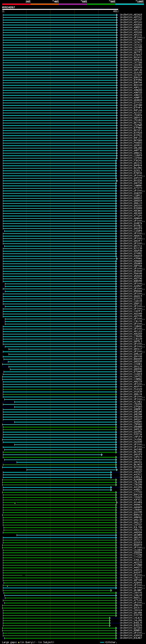Click hit label UniRef100_Q6P5L3

[131, 342]
